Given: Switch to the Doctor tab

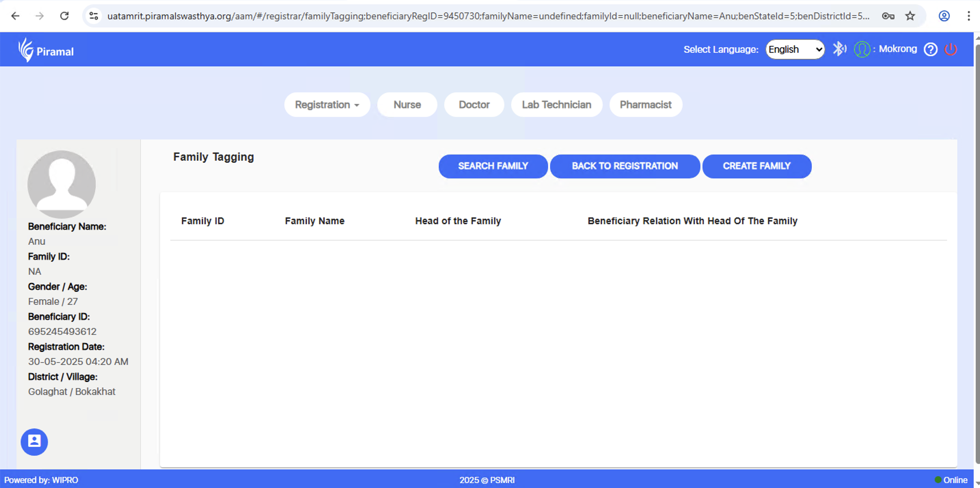Looking at the screenshot, I should (474, 105).
